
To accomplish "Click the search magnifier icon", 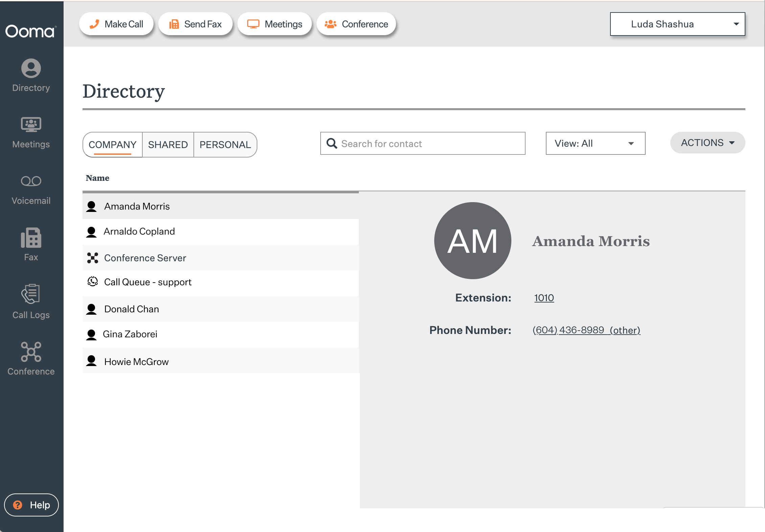I will point(332,144).
